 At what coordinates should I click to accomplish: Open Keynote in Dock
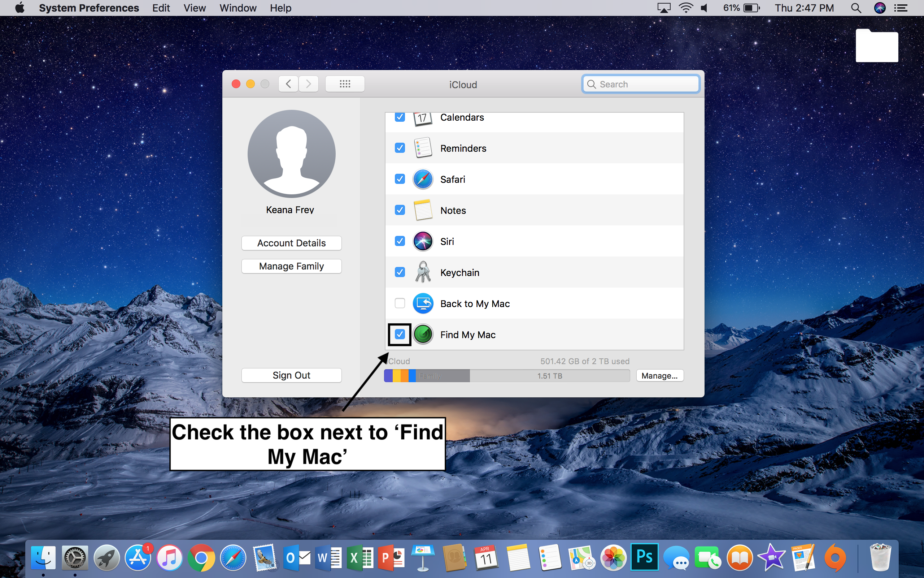click(423, 558)
